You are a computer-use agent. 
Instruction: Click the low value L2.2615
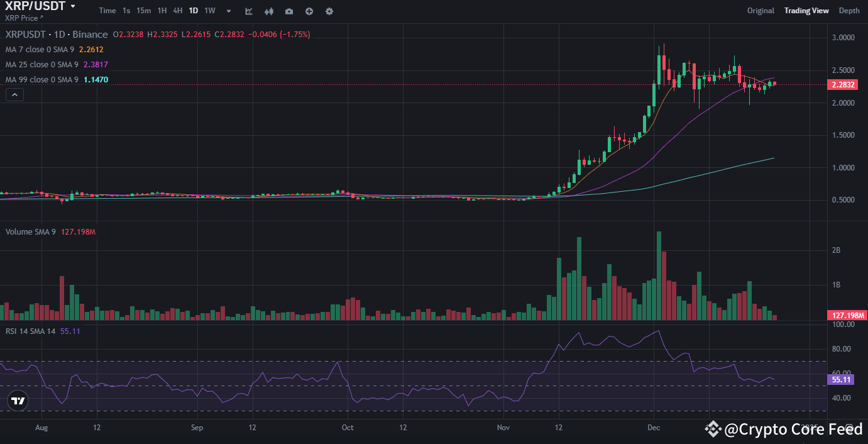click(x=196, y=35)
